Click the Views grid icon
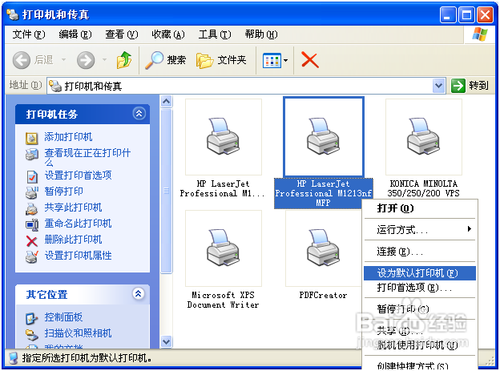 272,61
